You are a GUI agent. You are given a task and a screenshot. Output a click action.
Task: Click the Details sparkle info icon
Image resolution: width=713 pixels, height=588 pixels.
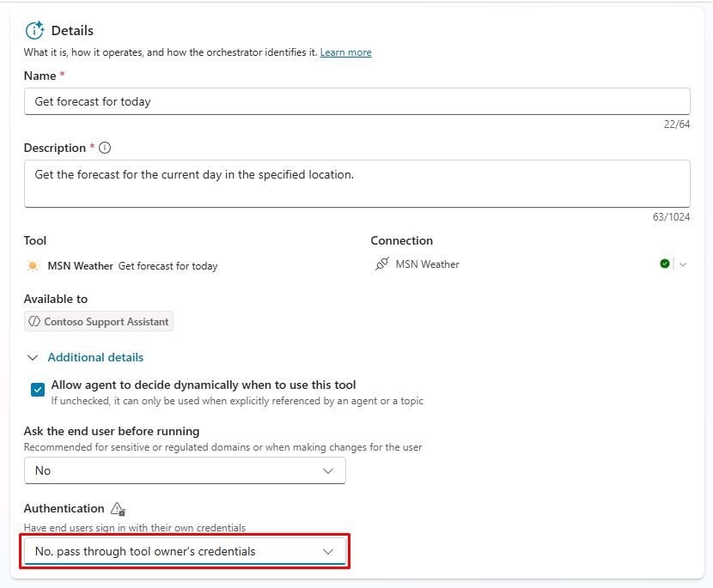pos(34,31)
